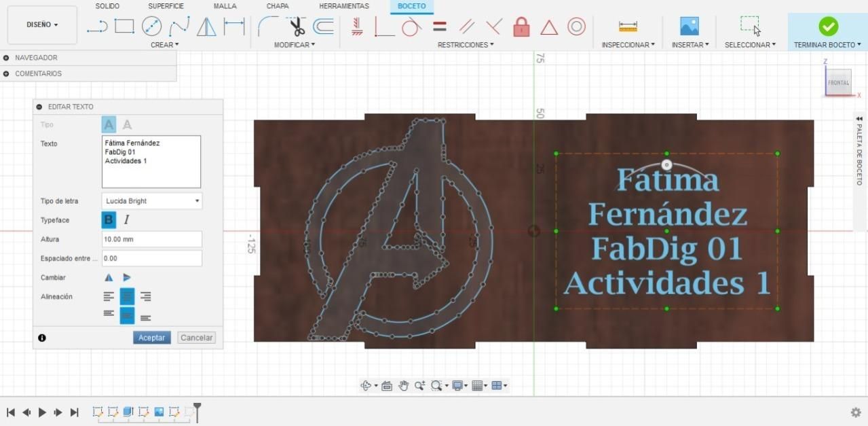This screenshot has height=426, width=868.
Task: Flip text horizontally in Cambiar
Action: [109, 277]
